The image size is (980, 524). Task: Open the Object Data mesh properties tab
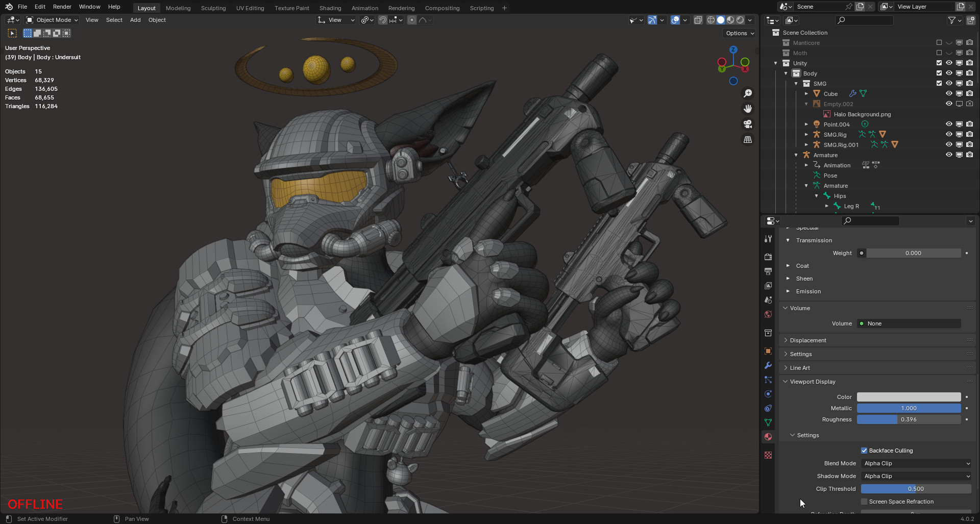click(x=768, y=422)
